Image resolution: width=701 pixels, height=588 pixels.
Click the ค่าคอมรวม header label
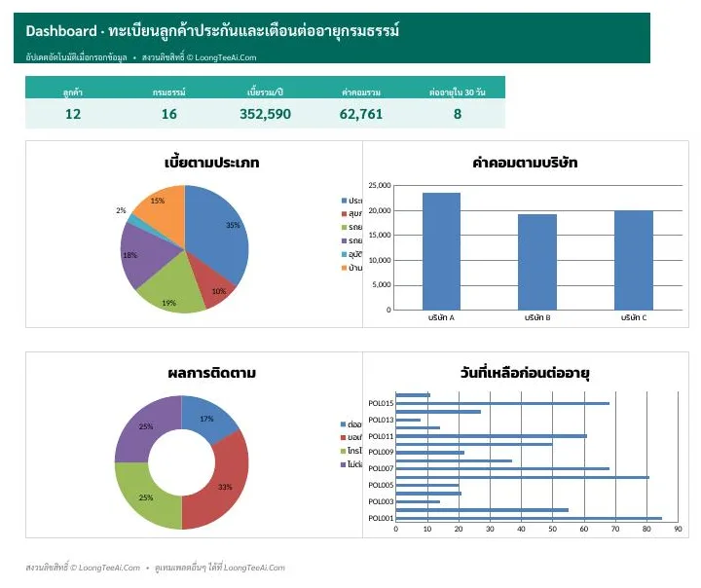pyautogui.click(x=361, y=92)
